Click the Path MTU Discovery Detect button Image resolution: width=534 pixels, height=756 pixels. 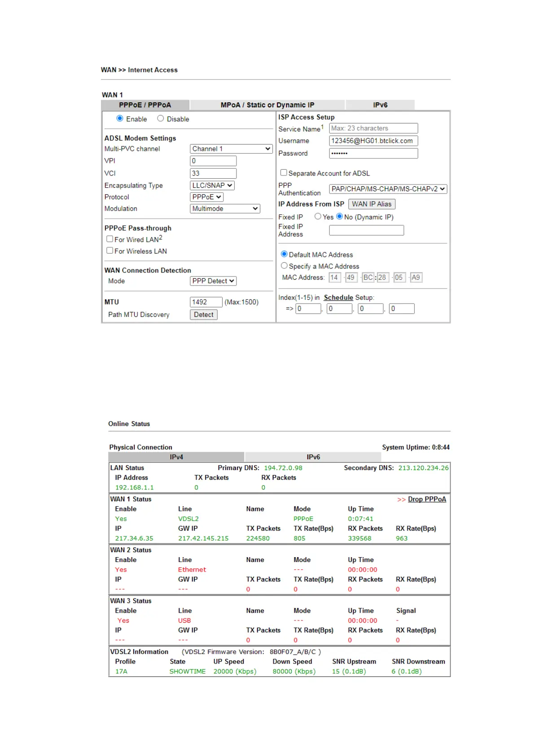coord(204,315)
